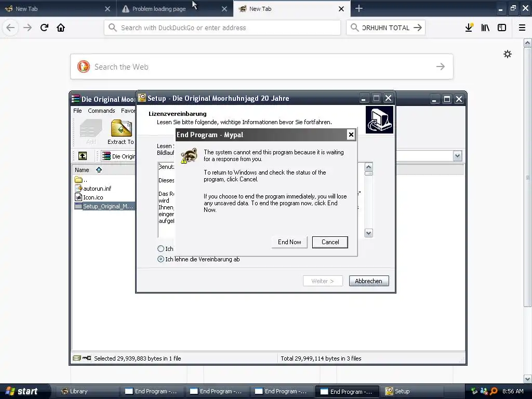The height and width of the screenshot is (399, 532).
Task: Open the Commands menu in archiver
Action: click(101, 111)
